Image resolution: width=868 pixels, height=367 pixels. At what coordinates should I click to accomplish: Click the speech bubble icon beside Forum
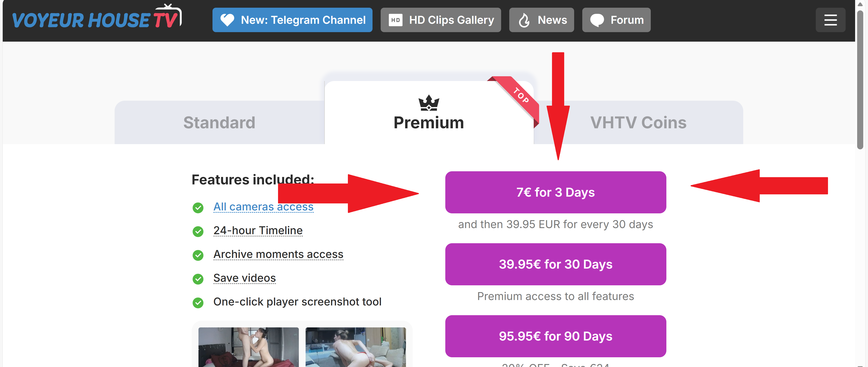click(597, 20)
